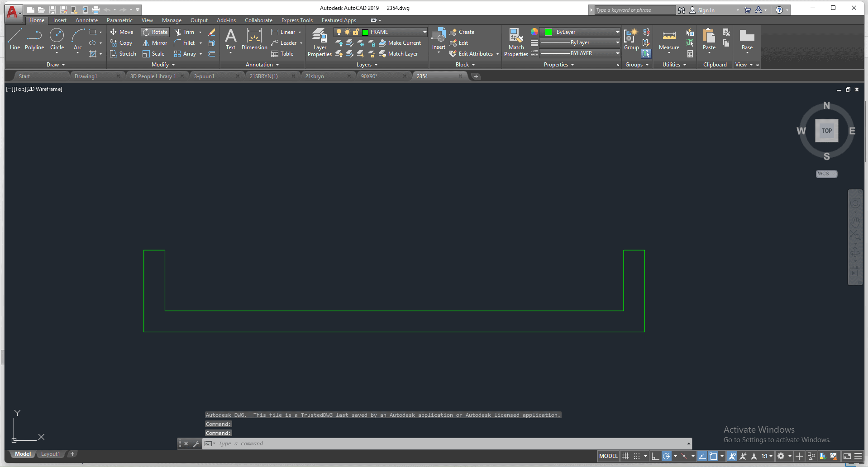The width and height of the screenshot is (868, 467).
Task: Open the Annotate ribbon tab
Action: 86,20
